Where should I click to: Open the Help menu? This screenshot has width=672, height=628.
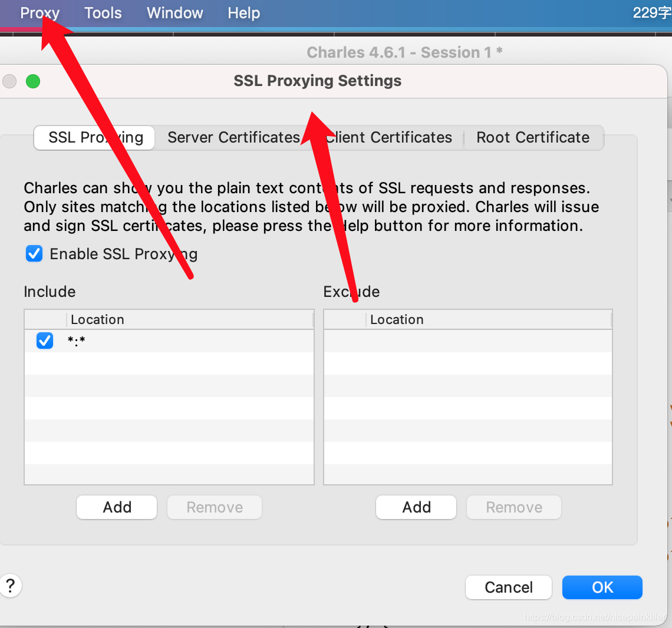(244, 13)
